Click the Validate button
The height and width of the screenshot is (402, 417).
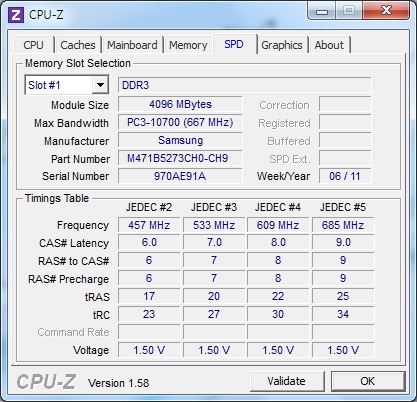tap(286, 381)
